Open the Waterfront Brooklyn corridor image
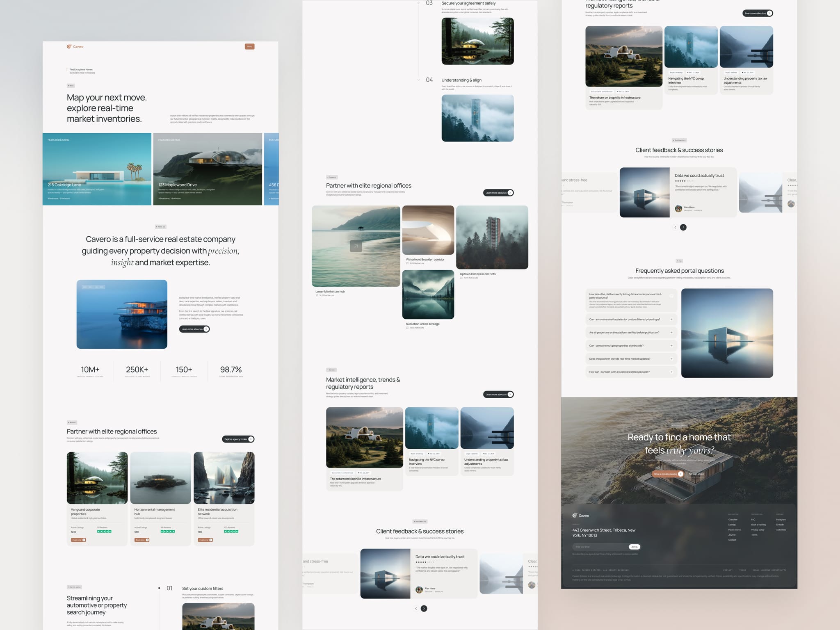Image resolution: width=840 pixels, height=630 pixels. [x=428, y=230]
